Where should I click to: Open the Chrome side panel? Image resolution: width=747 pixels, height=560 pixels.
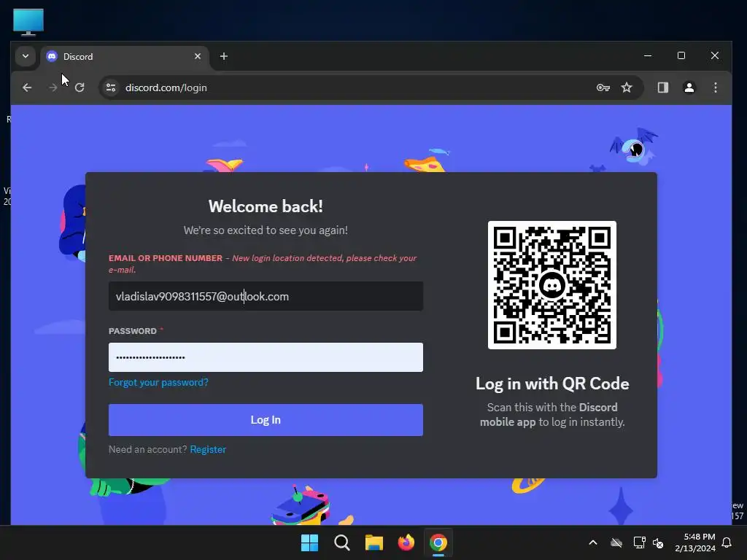662,87
